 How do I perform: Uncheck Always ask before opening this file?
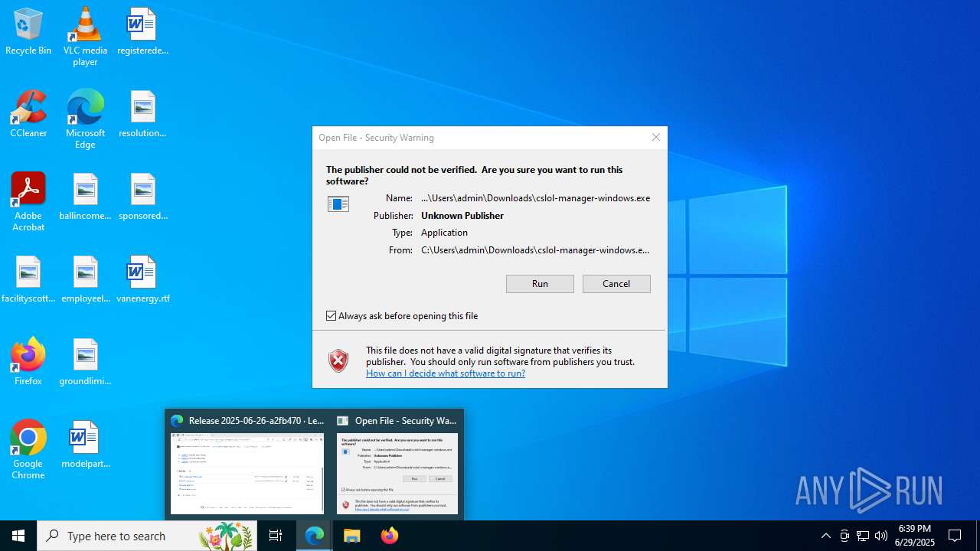coord(332,316)
